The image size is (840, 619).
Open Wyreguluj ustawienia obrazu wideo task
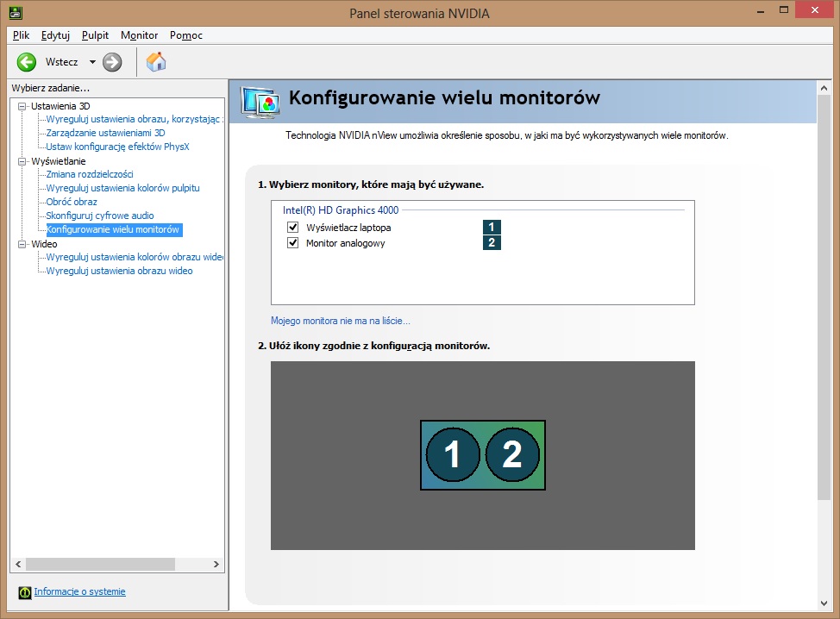click(x=119, y=271)
